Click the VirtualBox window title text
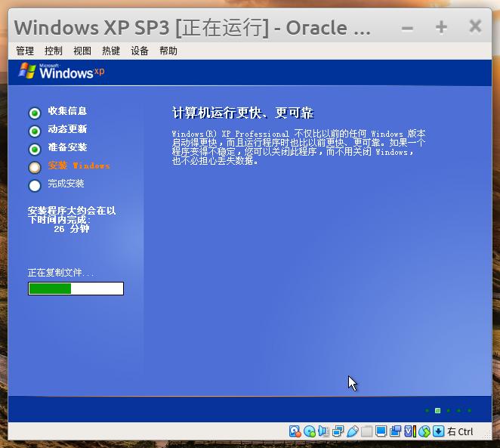The height and width of the screenshot is (448, 500). pyautogui.click(x=193, y=28)
